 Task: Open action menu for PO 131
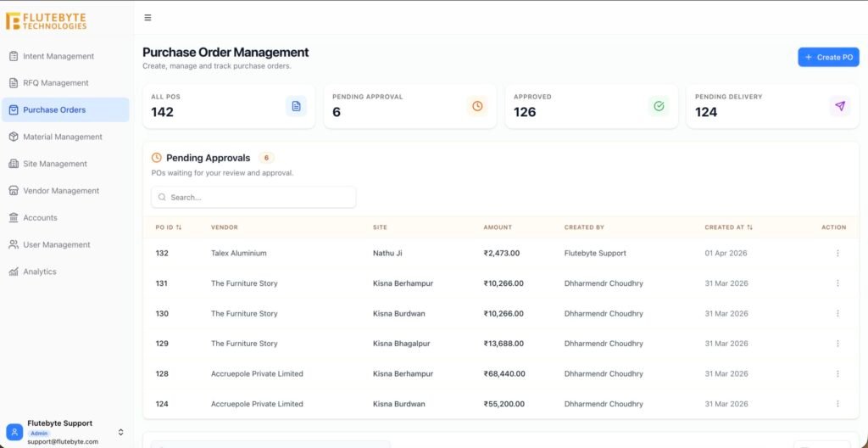click(837, 283)
